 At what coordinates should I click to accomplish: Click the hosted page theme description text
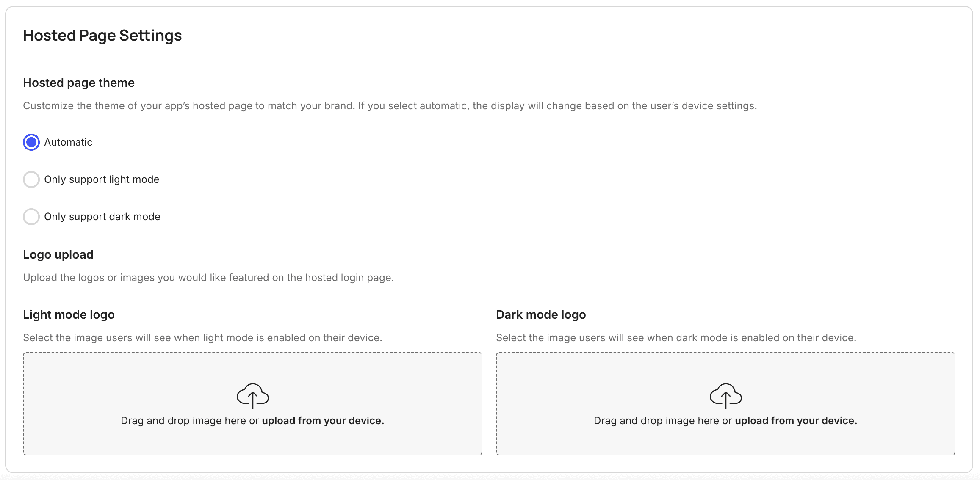click(x=390, y=106)
